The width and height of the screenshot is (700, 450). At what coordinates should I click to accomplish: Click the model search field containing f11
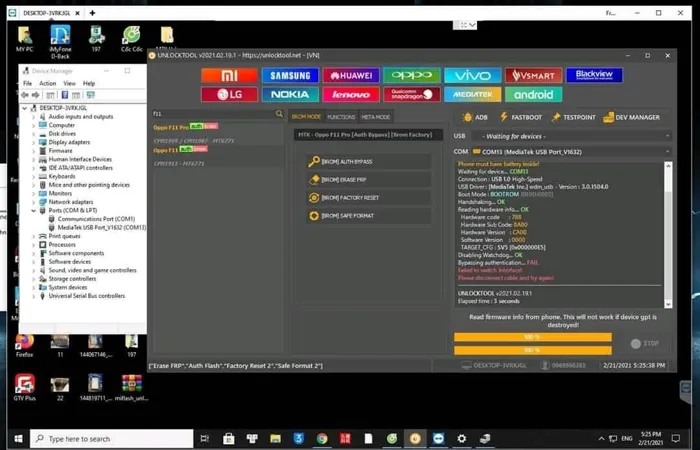(213, 114)
